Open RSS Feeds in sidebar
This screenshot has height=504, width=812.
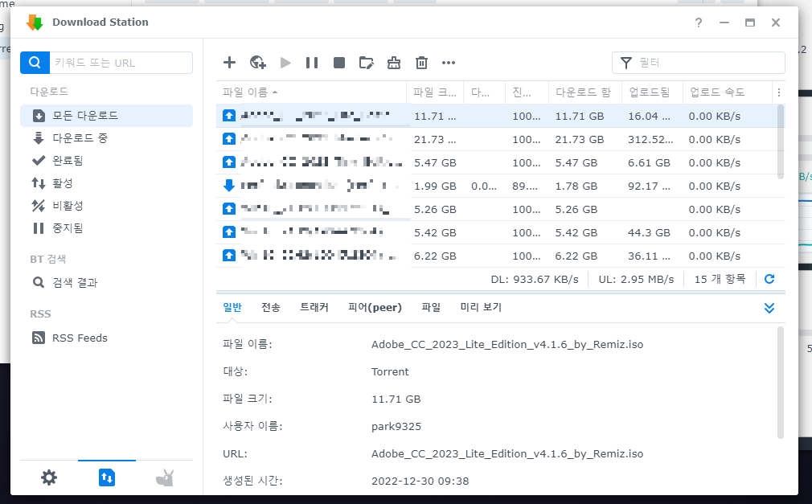click(x=80, y=338)
